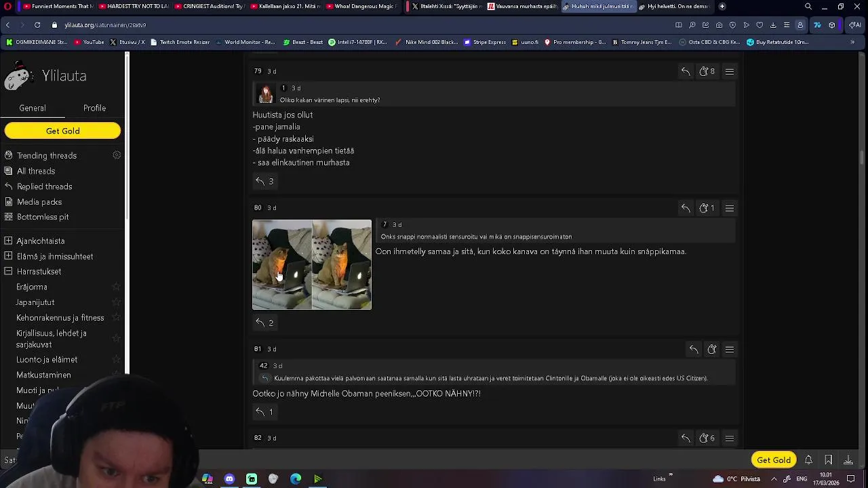Favorite the Eräjorma board star
The height and width of the screenshot is (488, 868).
point(116,287)
